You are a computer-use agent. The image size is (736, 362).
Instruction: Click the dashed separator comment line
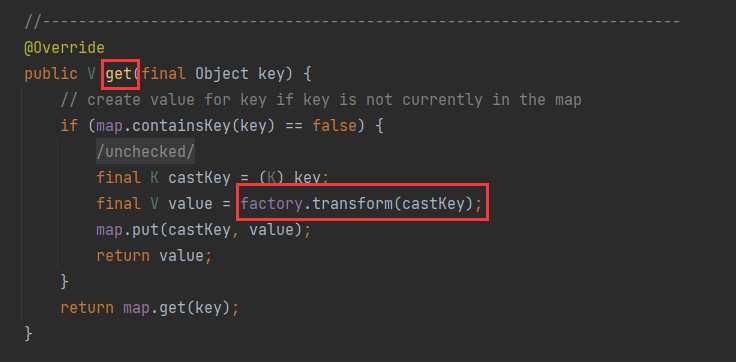353,22
